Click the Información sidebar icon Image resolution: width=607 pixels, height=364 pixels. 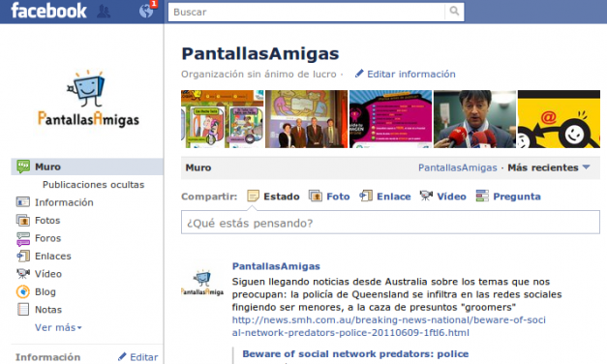[23, 202]
